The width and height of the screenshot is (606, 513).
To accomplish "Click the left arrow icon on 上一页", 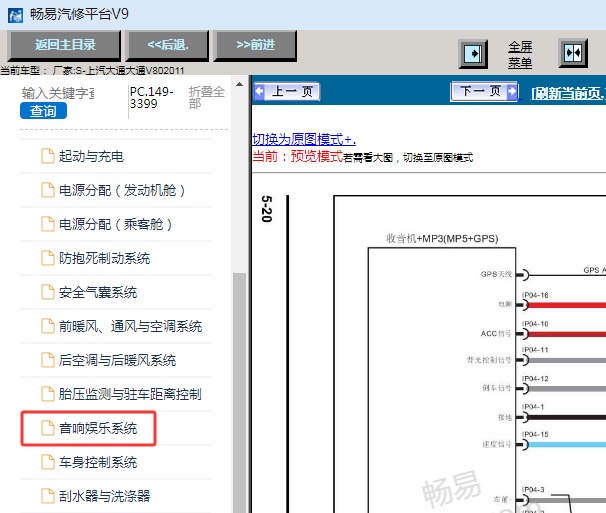I will pos(259,92).
